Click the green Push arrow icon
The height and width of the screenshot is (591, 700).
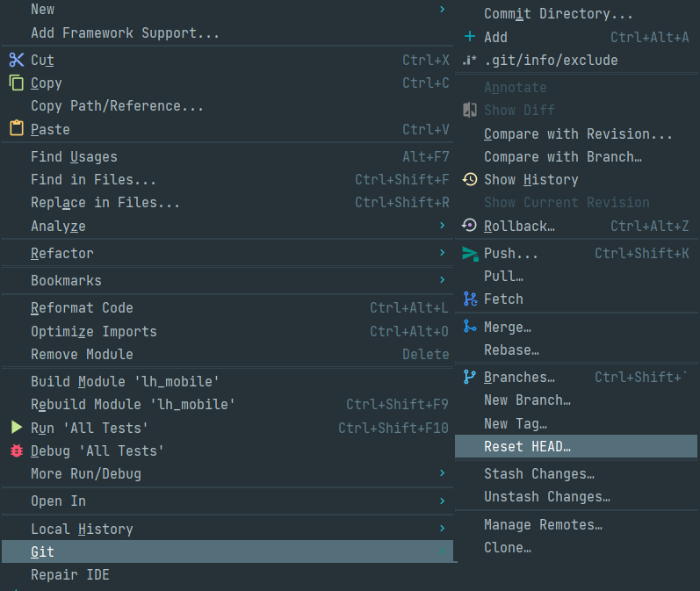pos(470,253)
